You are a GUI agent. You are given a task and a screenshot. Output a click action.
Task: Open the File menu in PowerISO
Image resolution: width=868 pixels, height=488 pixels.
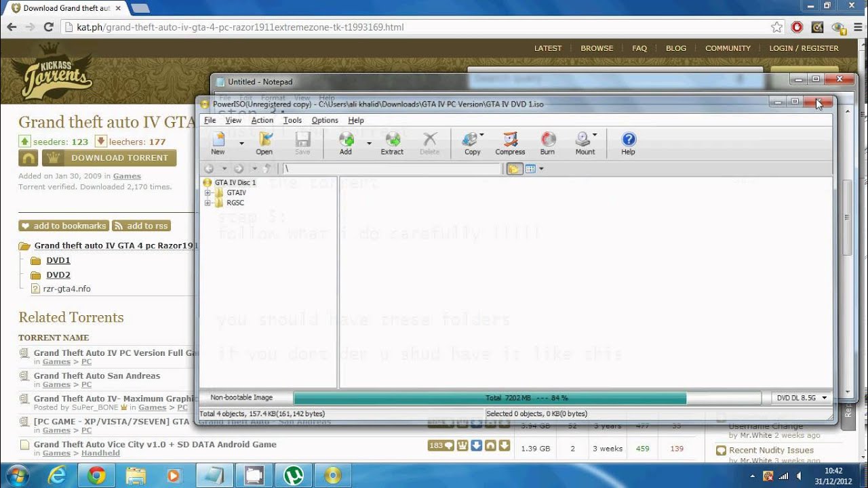tap(210, 120)
